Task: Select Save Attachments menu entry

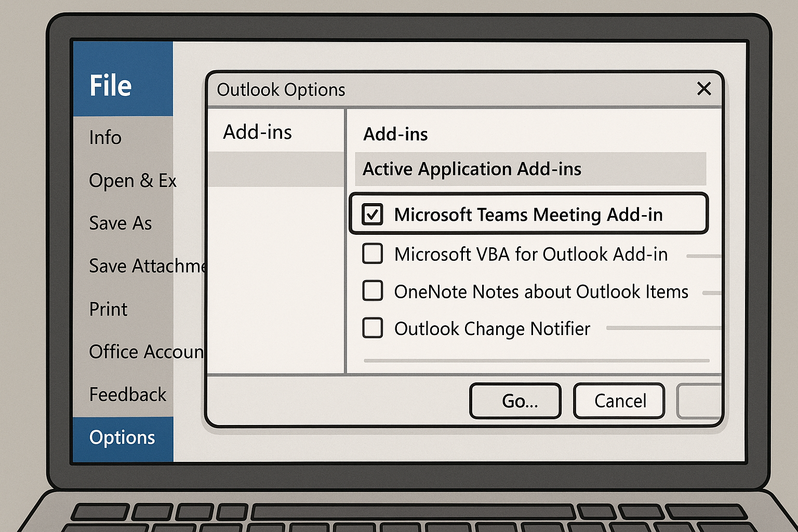Action: [x=148, y=266]
